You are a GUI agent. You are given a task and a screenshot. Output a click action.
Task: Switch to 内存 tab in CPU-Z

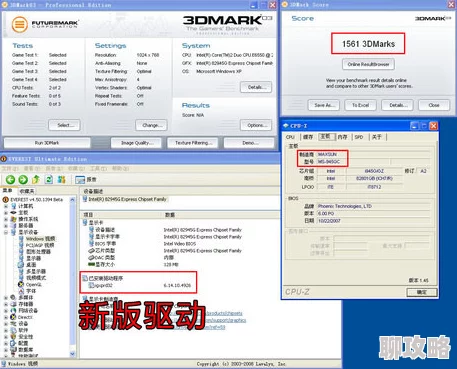coord(342,137)
